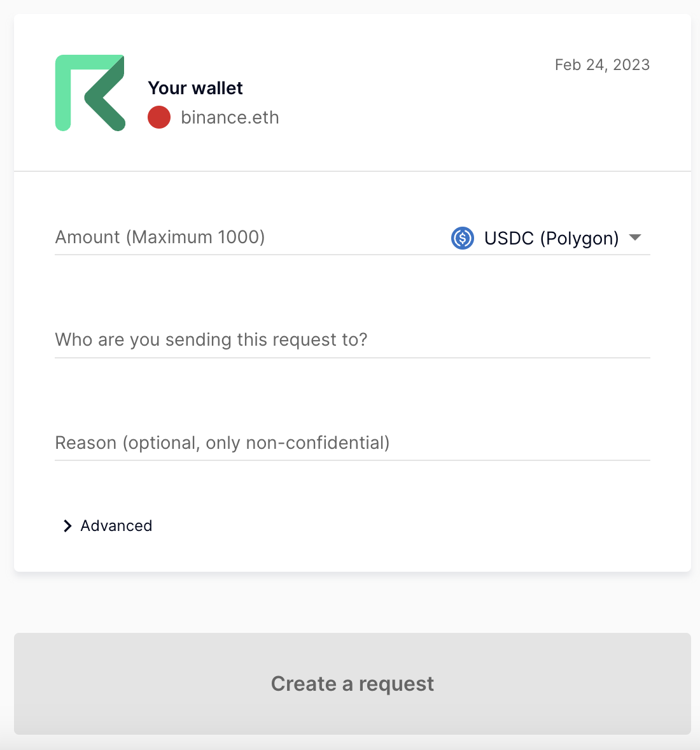The image size is (700, 750).
Task: Select the Feb 24, 2023 date
Action: [602, 65]
